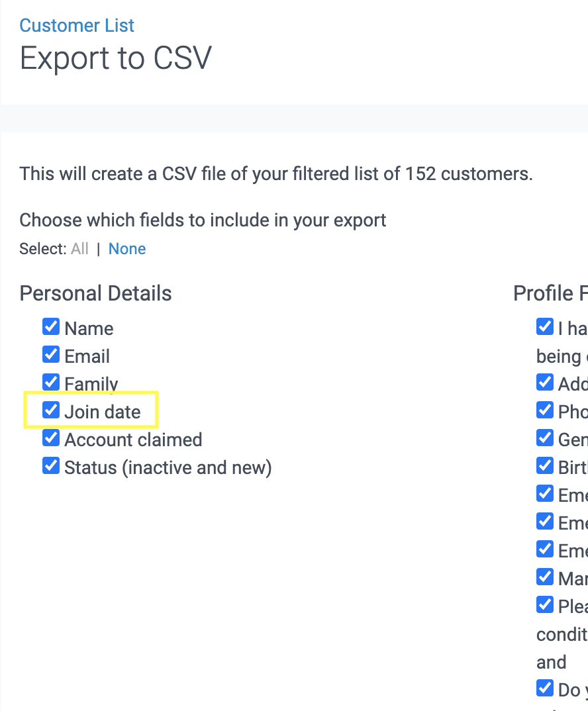Uncheck the "Plea…" profile field checkbox

[x=545, y=605]
